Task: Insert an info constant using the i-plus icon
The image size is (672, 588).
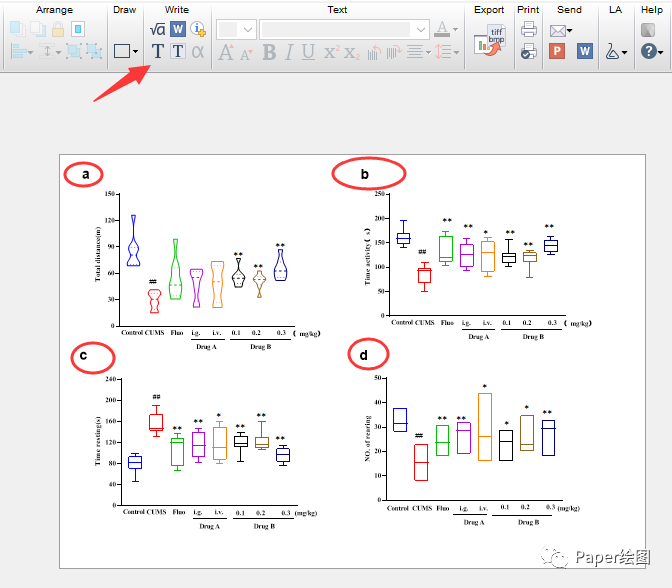Action: tap(198, 29)
